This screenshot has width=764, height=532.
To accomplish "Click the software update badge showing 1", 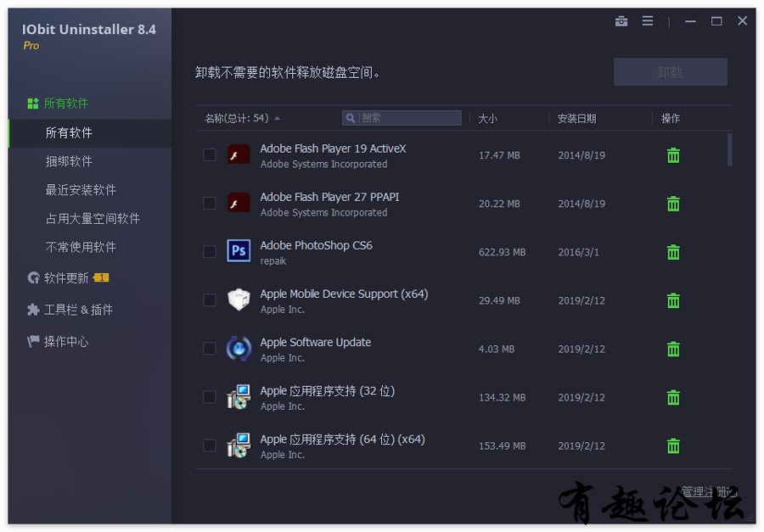I will (101, 277).
